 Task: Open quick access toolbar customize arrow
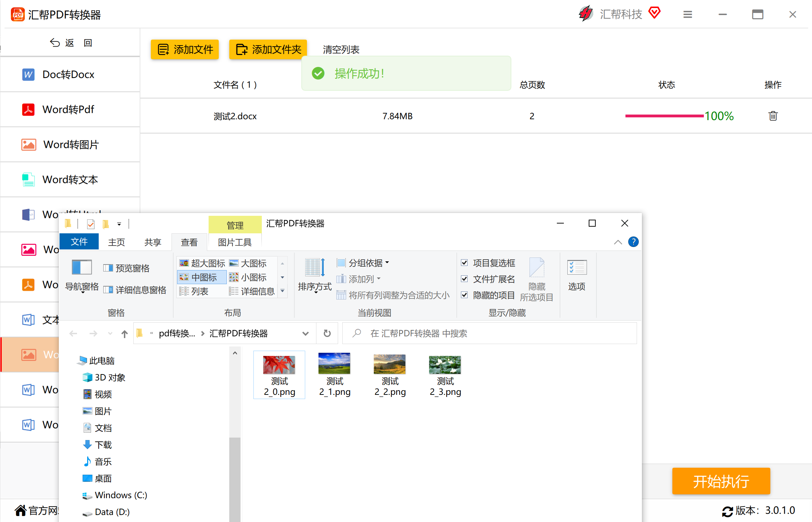tap(119, 224)
